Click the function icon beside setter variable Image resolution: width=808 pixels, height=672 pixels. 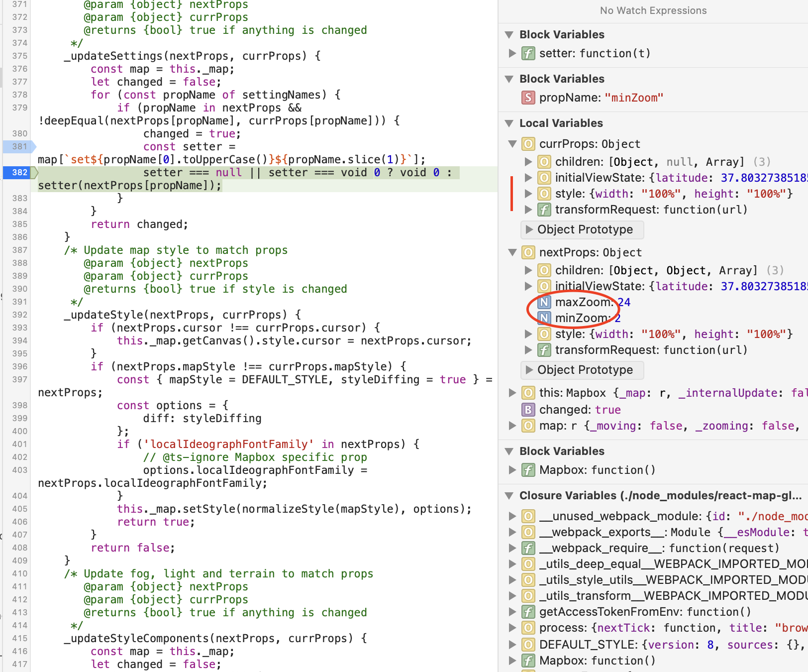pyautogui.click(x=528, y=53)
